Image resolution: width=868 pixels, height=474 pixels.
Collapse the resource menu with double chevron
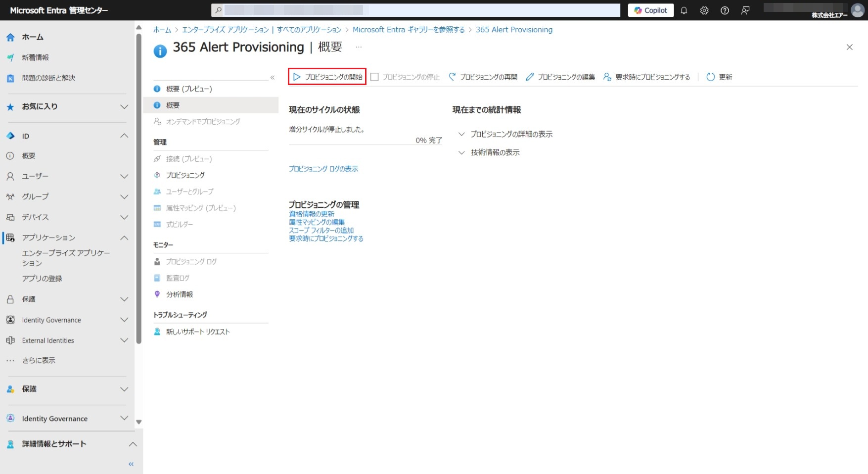click(272, 77)
